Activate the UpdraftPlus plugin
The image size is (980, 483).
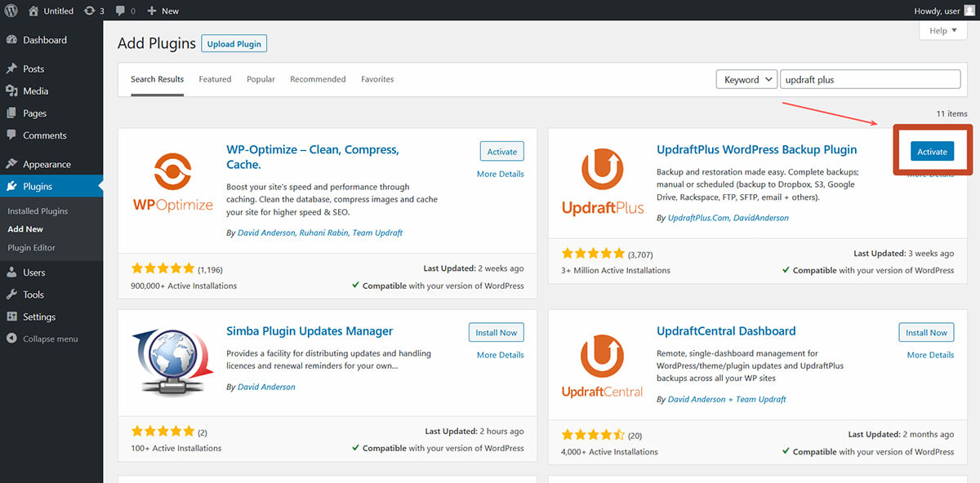[x=932, y=152]
